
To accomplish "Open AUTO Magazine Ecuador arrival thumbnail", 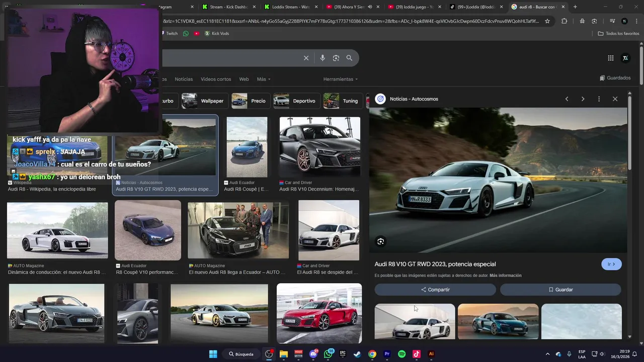I will (238, 230).
